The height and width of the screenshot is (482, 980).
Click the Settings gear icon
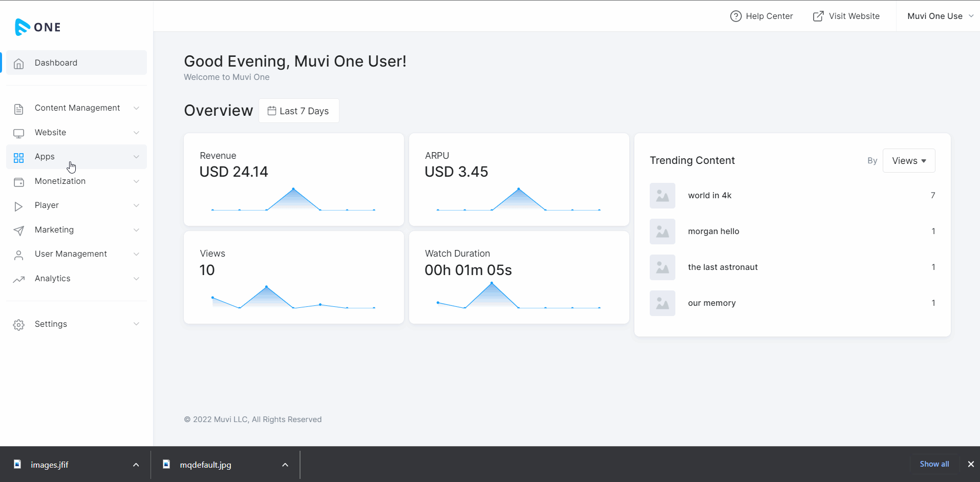pyautogui.click(x=19, y=325)
